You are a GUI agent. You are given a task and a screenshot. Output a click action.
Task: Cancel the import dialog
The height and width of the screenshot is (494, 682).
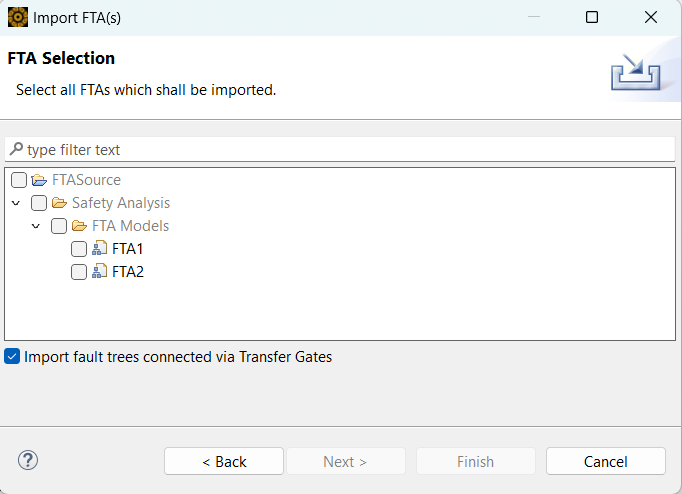point(606,461)
